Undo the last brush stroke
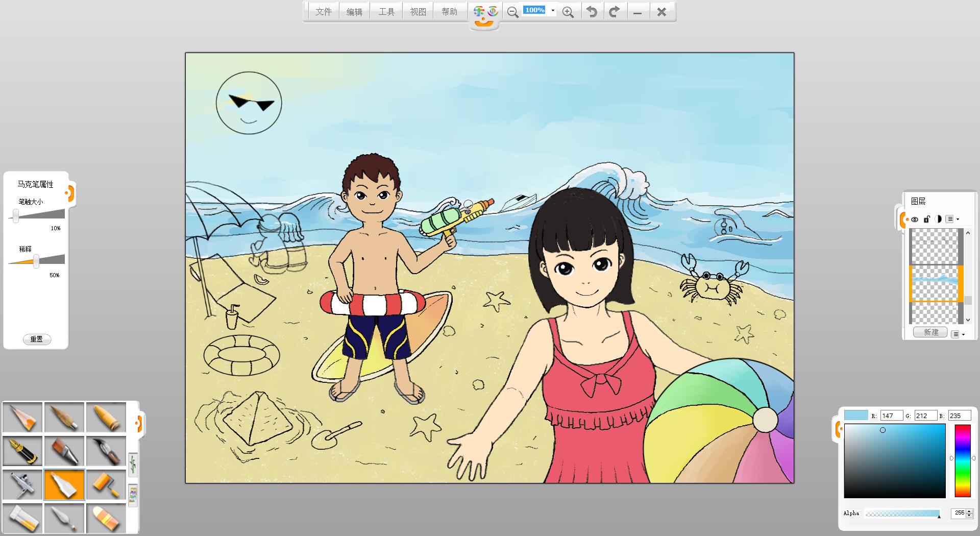This screenshot has width=980, height=536. tap(592, 12)
